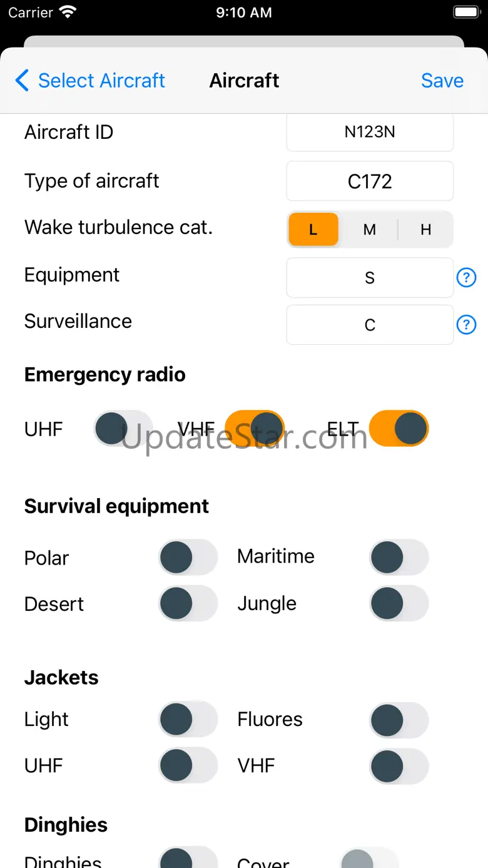Open the Equipment help question mark icon
The width and height of the screenshot is (488, 868).
click(466, 277)
